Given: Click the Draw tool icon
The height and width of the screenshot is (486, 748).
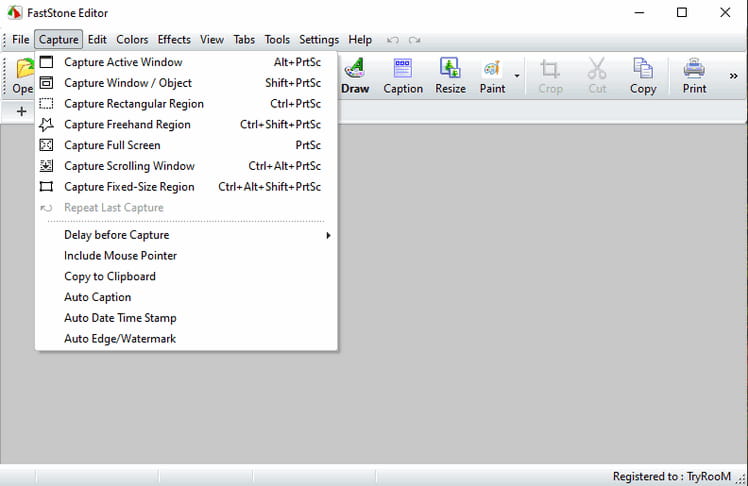Looking at the screenshot, I should pyautogui.click(x=355, y=75).
